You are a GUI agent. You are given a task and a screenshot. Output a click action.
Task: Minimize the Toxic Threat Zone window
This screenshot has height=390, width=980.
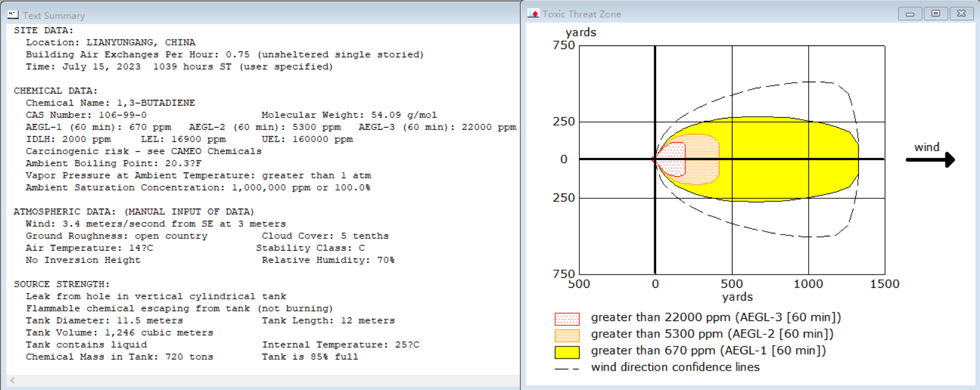(910, 13)
